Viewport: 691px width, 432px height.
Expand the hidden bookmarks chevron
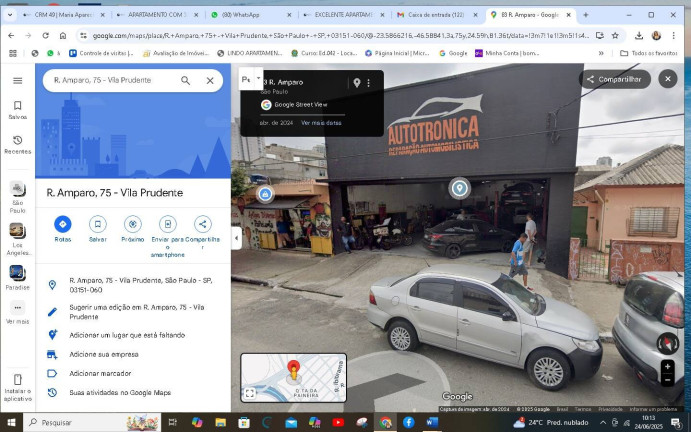[601, 53]
